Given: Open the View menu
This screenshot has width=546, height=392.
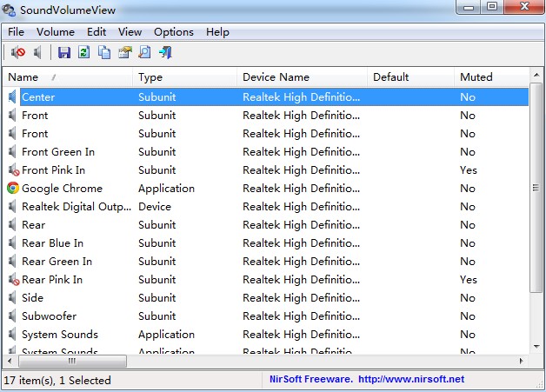Looking at the screenshot, I should pyautogui.click(x=130, y=32).
